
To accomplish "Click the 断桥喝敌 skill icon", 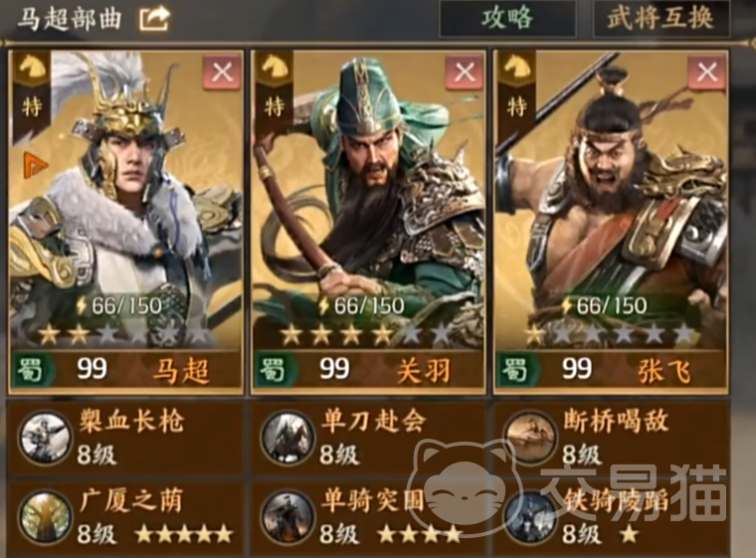I will click(x=530, y=438).
